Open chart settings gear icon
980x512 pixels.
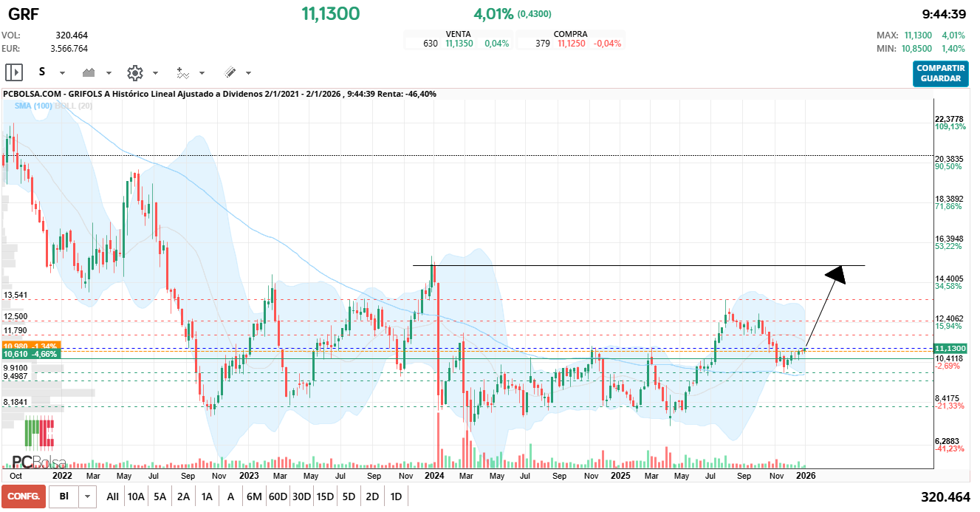pos(134,72)
